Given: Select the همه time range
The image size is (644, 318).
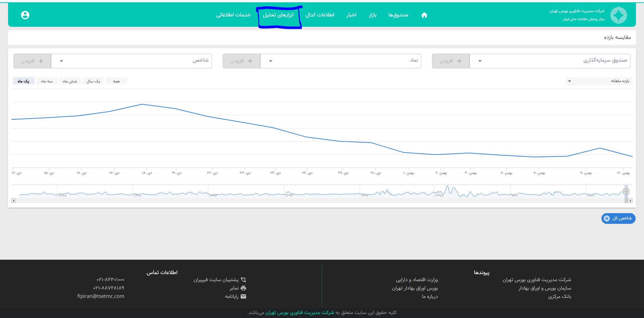Looking at the screenshot, I should pos(116,81).
